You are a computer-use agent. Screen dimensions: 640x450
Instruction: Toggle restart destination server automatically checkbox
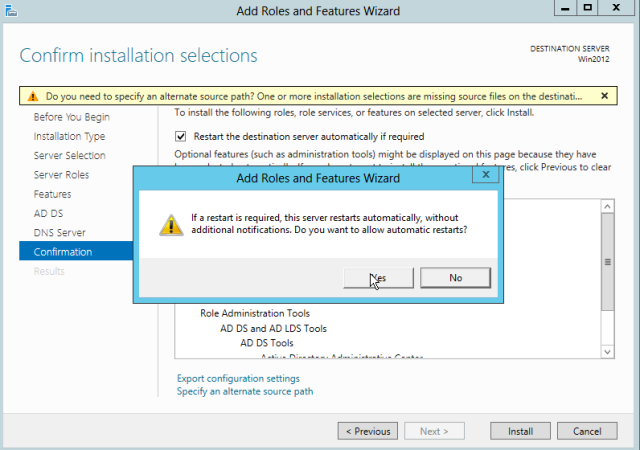181,136
